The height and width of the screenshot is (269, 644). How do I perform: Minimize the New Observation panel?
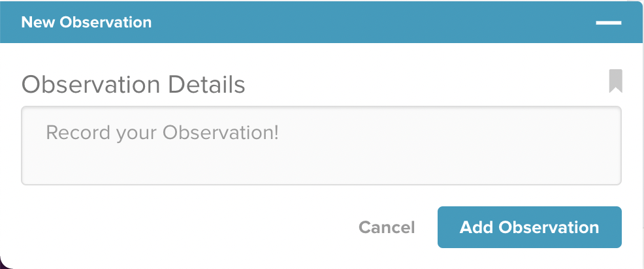(608, 23)
